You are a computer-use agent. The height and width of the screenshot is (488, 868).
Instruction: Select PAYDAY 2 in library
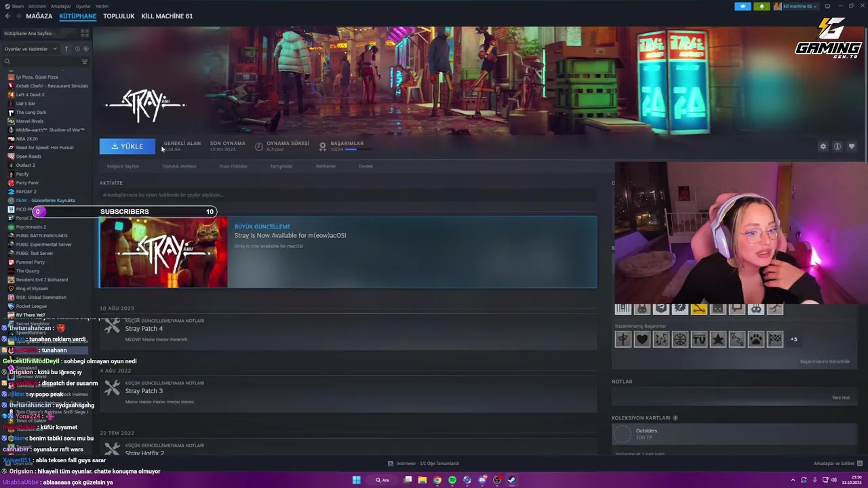(26, 192)
